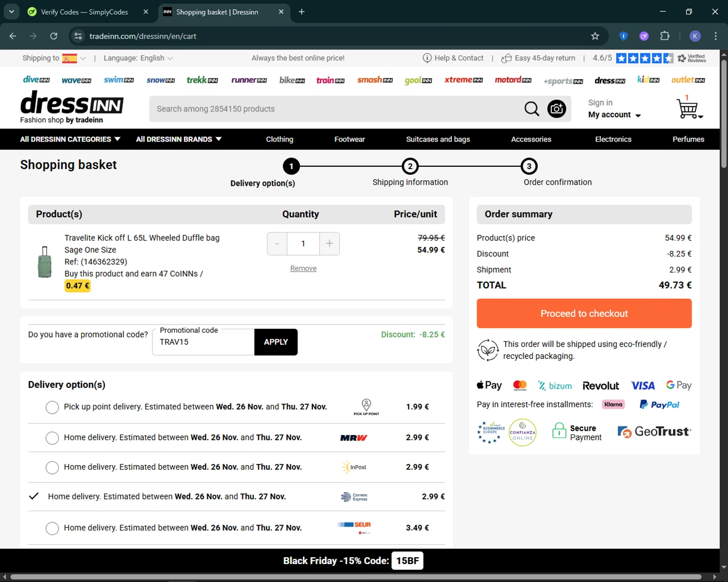Apply the promotional code
The width and height of the screenshot is (728, 582).
(x=276, y=342)
